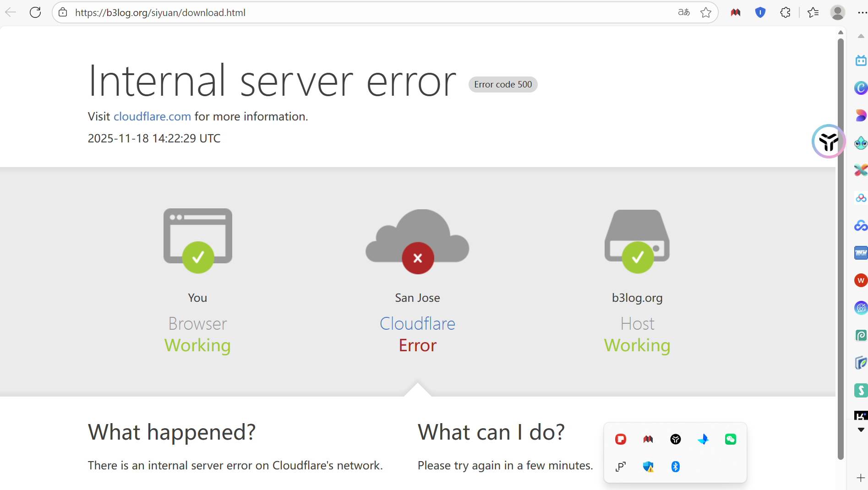Click the 'Internal server error' heading
868x490 pixels.
[x=273, y=81]
